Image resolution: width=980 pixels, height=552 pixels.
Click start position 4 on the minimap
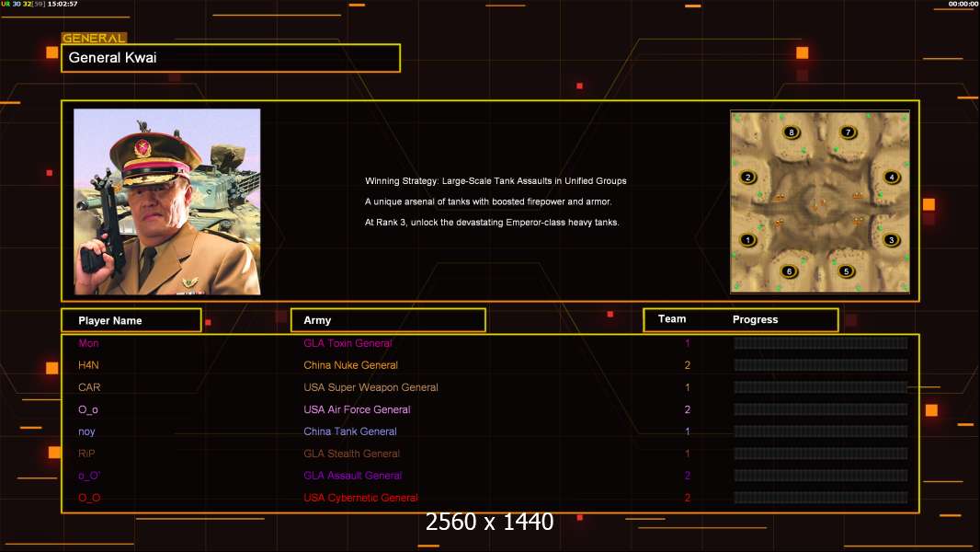tap(892, 177)
